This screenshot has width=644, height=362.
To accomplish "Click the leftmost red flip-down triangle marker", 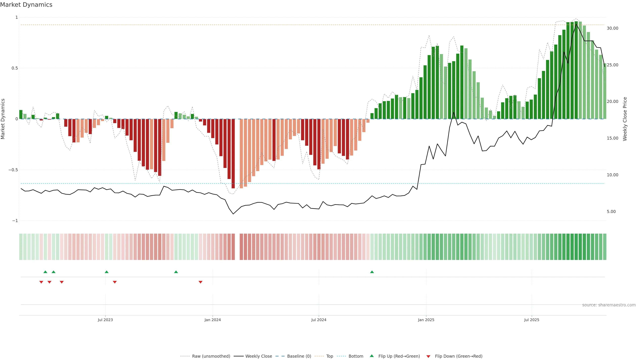I will (x=41, y=282).
